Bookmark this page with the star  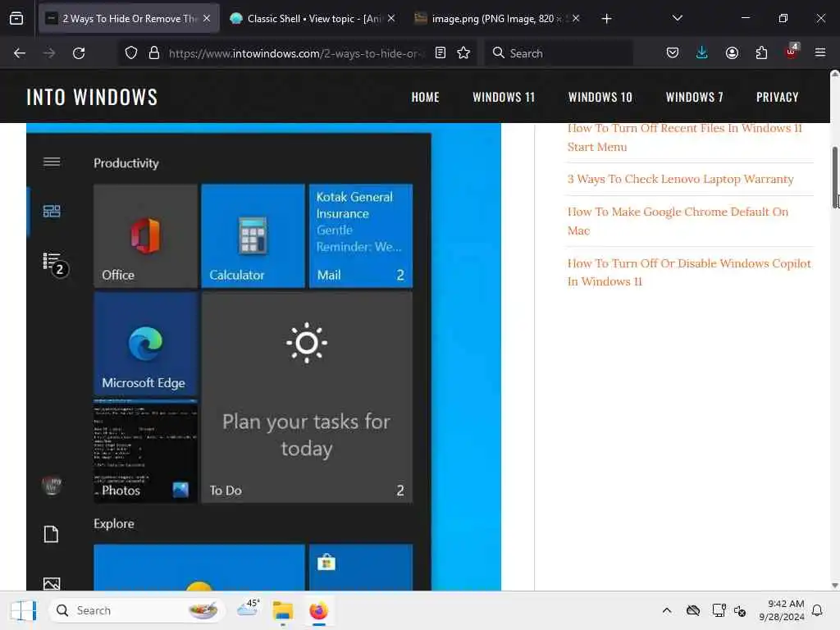pyautogui.click(x=463, y=53)
